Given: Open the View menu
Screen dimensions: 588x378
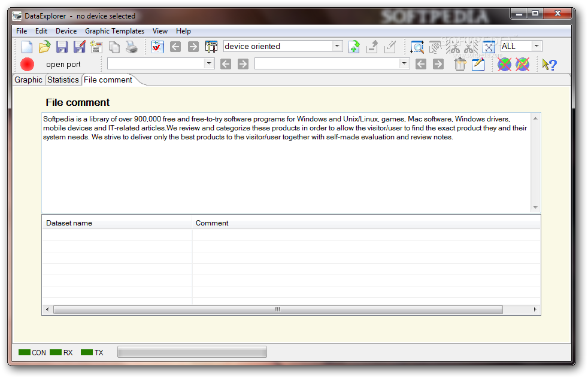Looking at the screenshot, I should point(160,31).
